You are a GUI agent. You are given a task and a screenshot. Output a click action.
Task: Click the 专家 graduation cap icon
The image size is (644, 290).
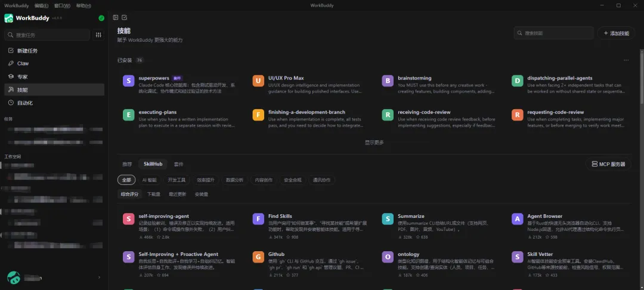[x=11, y=76]
